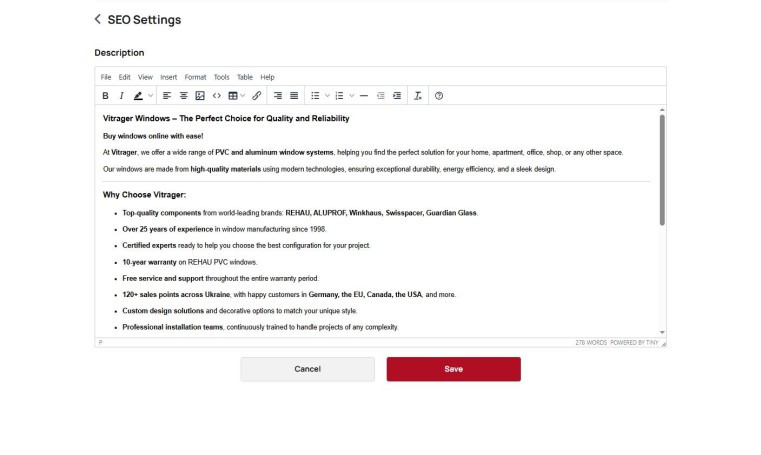The image size is (761, 455).
Task: Click the P element path in status bar
Action: coord(100,342)
